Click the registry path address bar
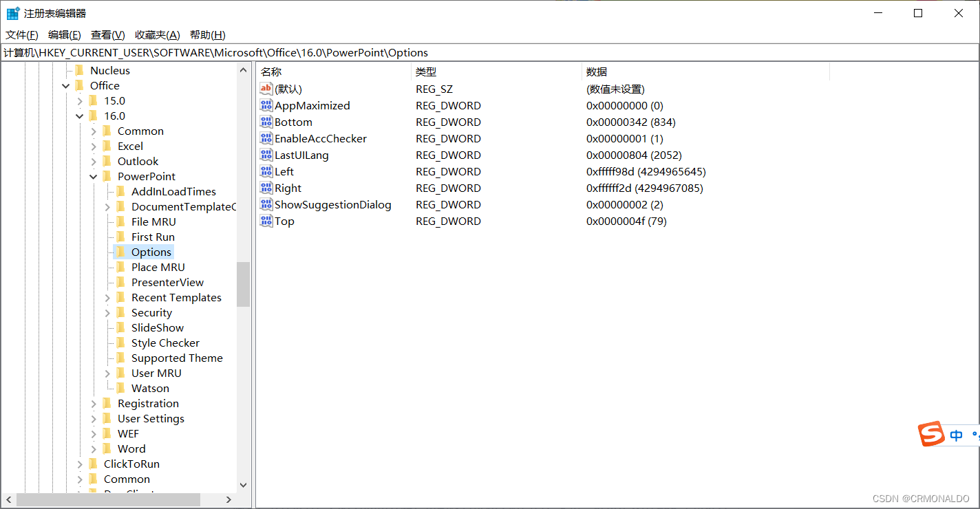Viewport: 980px width, 509px height. click(x=489, y=52)
